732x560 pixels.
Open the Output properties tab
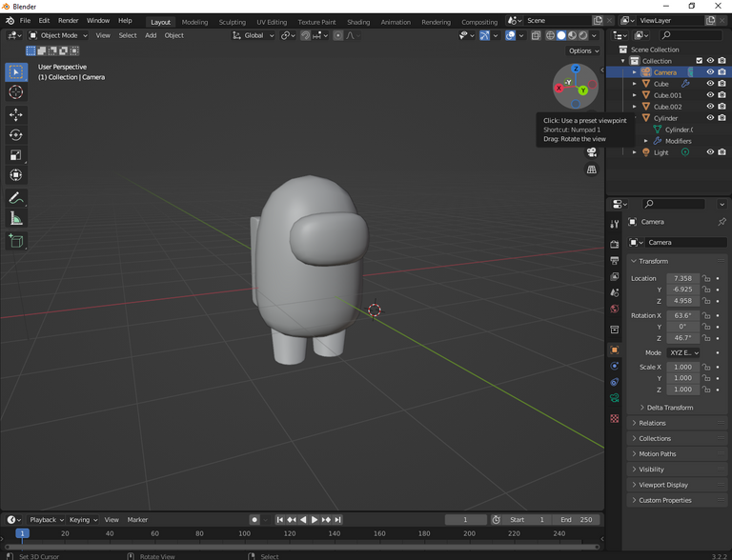point(615,260)
